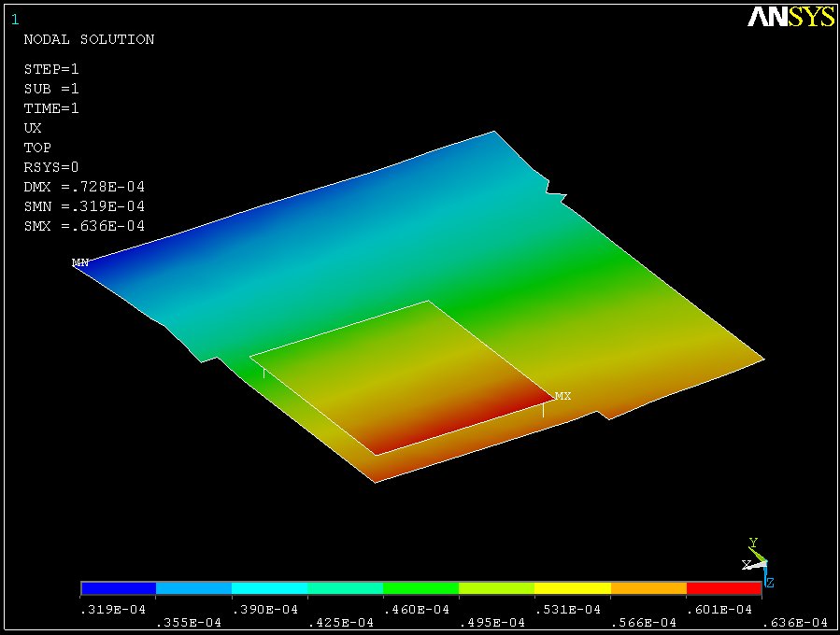Click the .319E-04 legend value
The height and width of the screenshot is (635, 840).
113,609
